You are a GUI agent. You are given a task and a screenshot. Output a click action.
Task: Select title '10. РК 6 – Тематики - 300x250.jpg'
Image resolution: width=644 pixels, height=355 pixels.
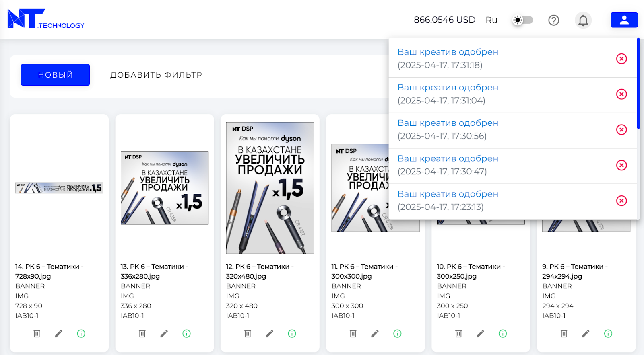471,271
